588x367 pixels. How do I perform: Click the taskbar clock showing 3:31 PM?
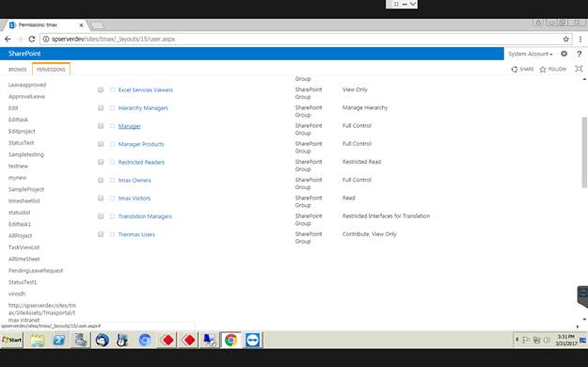[x=565, y=340]
